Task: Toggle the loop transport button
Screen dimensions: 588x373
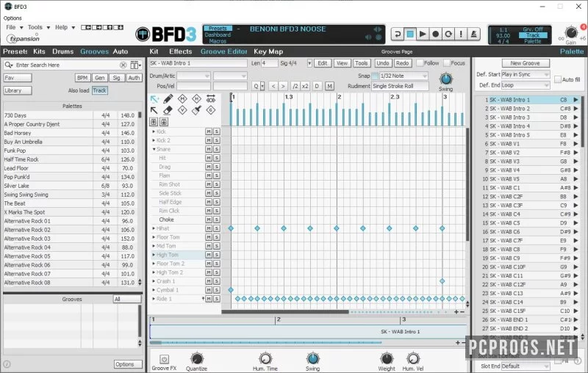Action: (x=448, y=34)
